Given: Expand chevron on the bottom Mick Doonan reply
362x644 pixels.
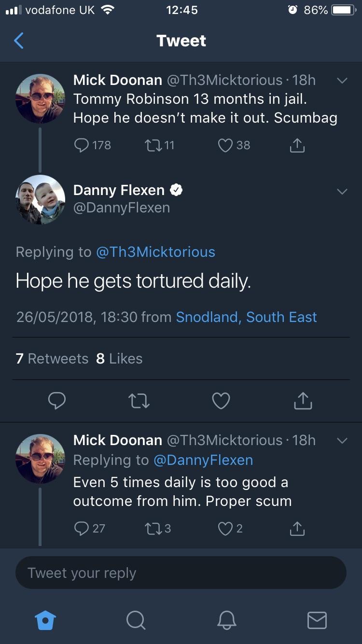Looking at the screenshot, I should [342, 441].
